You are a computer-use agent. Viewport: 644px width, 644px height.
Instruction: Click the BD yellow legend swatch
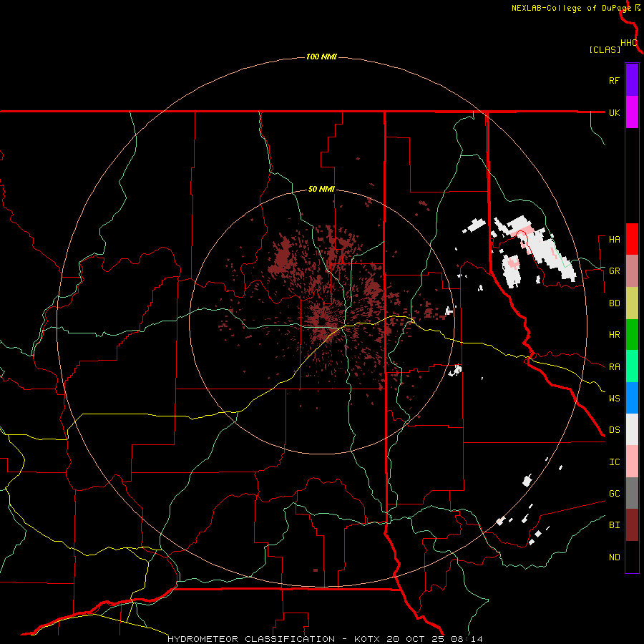click(632, 303)
